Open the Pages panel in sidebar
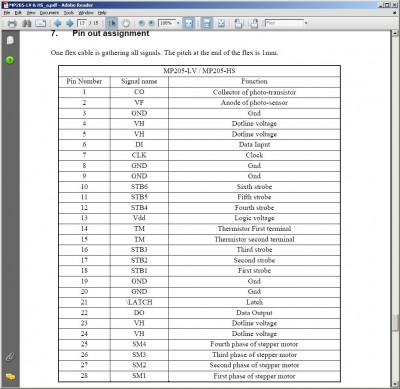 (x=10, y=40)
